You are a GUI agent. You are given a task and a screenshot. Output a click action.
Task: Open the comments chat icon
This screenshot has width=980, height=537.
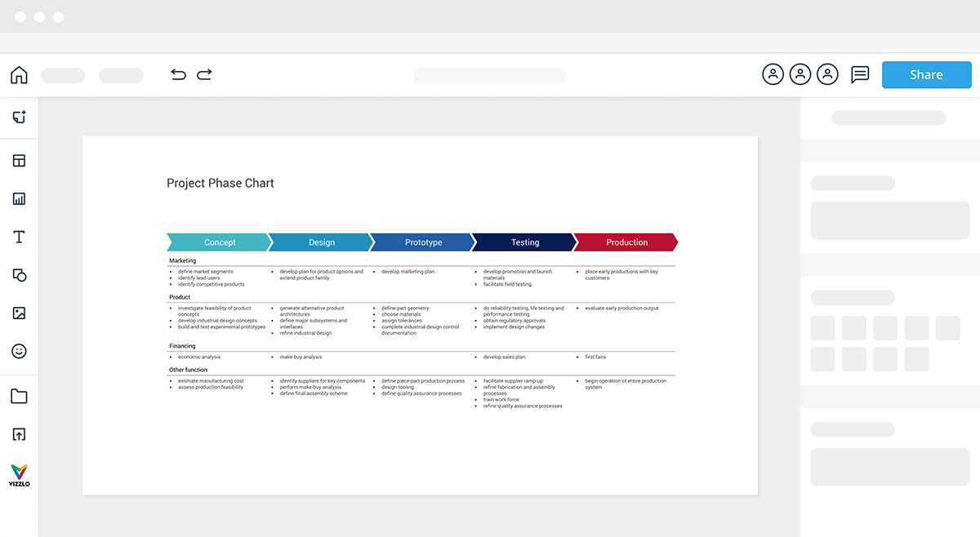pyautogui.click(x=860, y=75)
